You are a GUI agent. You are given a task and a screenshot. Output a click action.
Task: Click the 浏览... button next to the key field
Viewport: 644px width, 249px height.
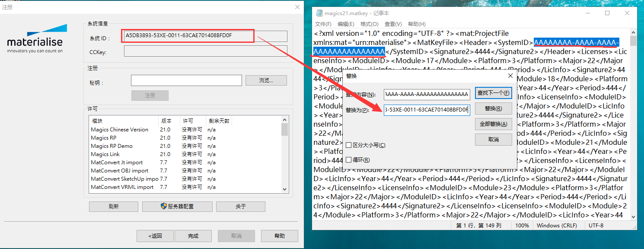tap(266, 80)
